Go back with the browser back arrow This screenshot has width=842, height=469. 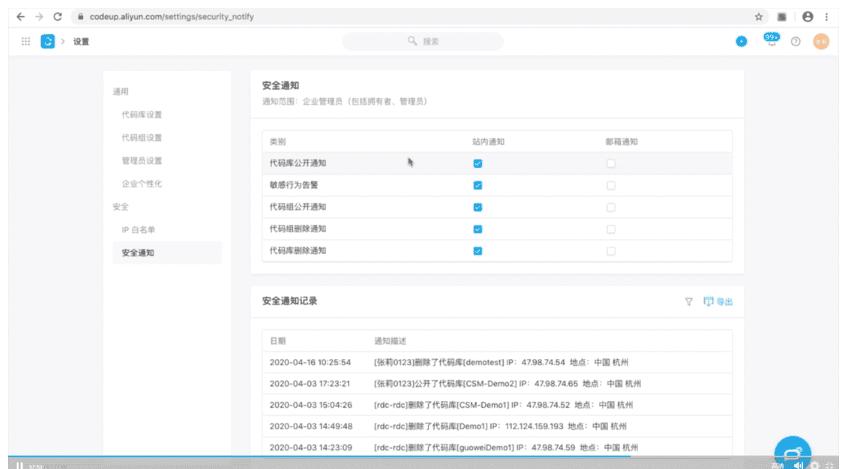[x=20, y=17]
